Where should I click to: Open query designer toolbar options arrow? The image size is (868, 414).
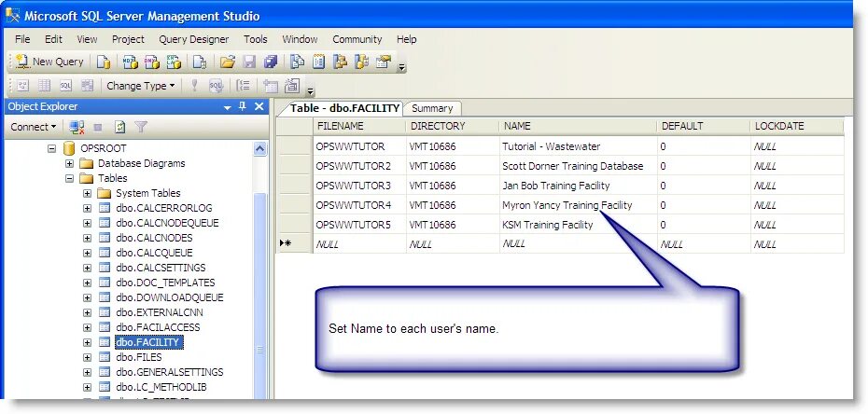click(x=311, y=90)
